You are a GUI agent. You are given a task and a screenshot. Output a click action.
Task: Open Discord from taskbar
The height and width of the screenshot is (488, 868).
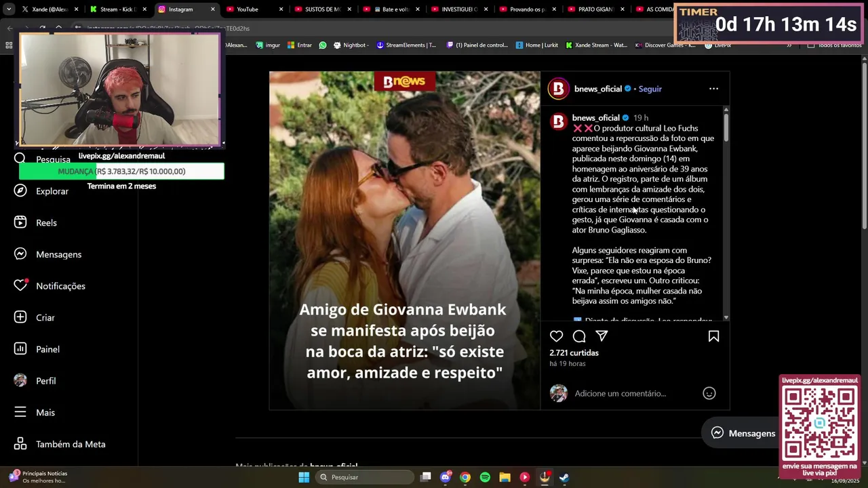tap(445, 477)
